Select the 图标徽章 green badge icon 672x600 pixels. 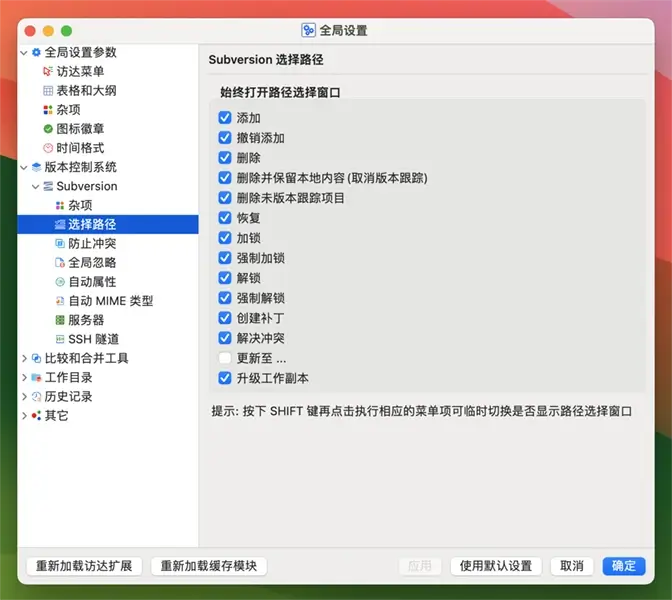[x=48, y=129]
